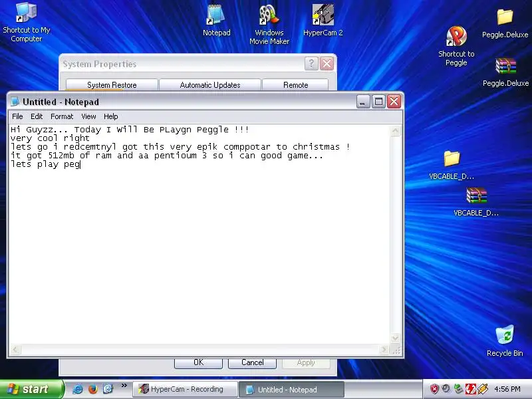Click the Notepad title bar icon
The height and width of the screenshot is (399, 532).
(x=15, y=102)
